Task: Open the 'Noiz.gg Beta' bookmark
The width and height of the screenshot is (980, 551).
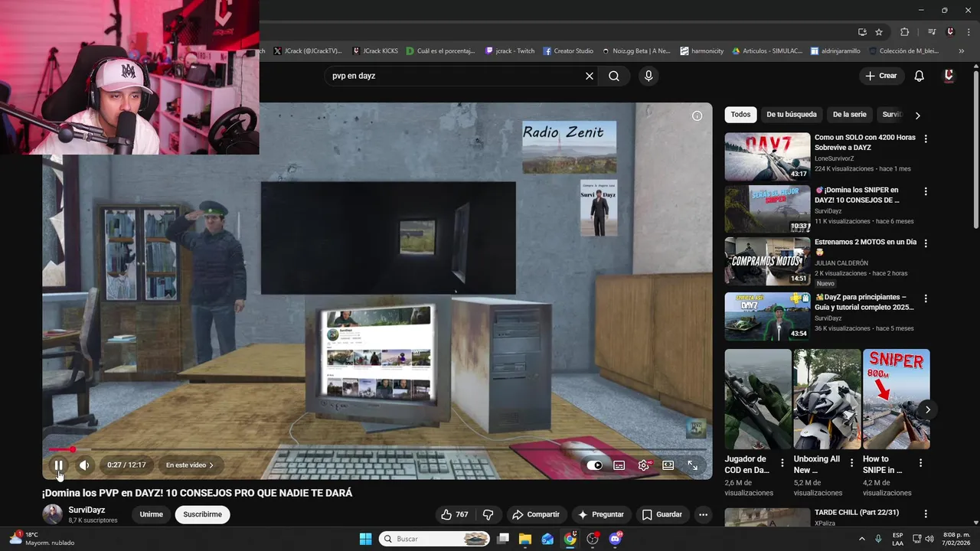Action: click(x=636, y=51)
